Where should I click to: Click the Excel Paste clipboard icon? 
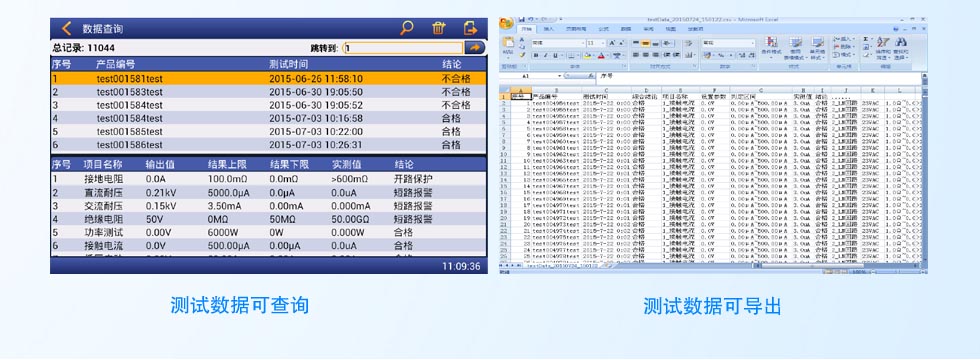point(508,42)
